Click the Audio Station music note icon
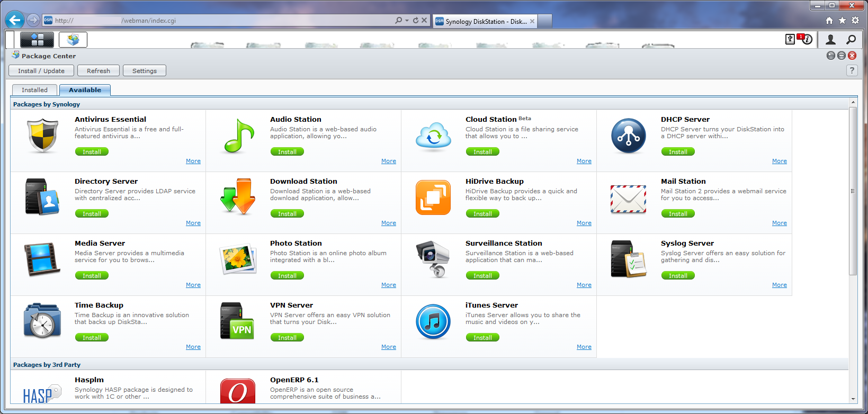 (x=239, y=136)
